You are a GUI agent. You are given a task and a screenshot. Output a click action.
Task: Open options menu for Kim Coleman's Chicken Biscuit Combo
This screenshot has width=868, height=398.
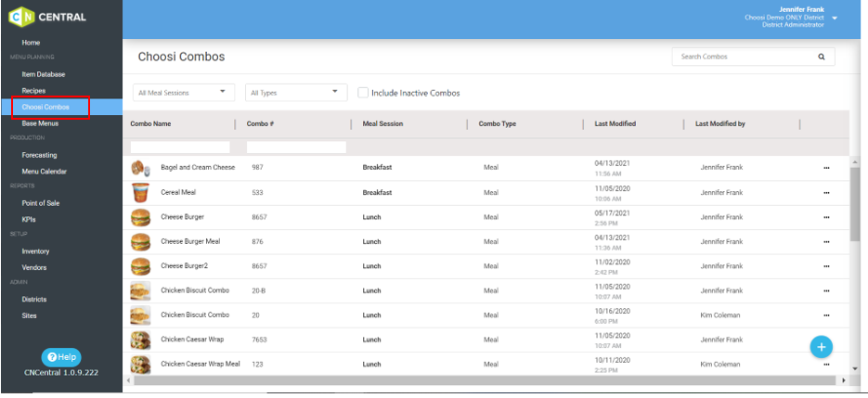coord(826,315)
